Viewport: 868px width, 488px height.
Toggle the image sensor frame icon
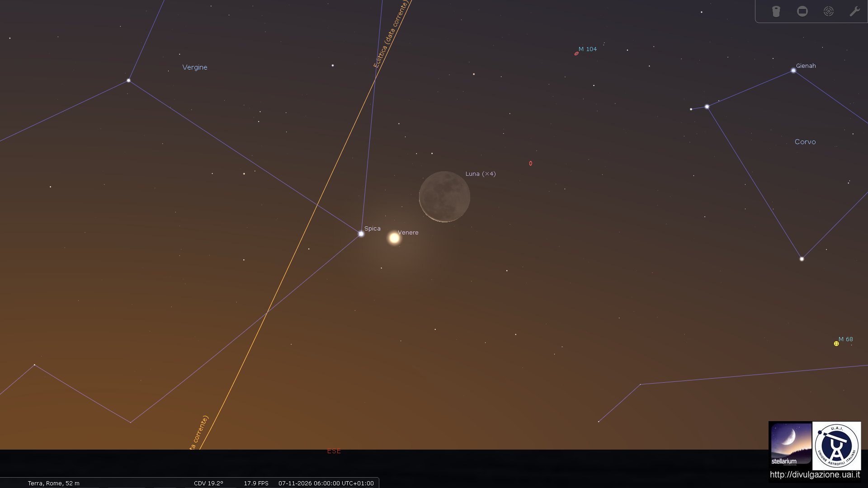point(802,11)
